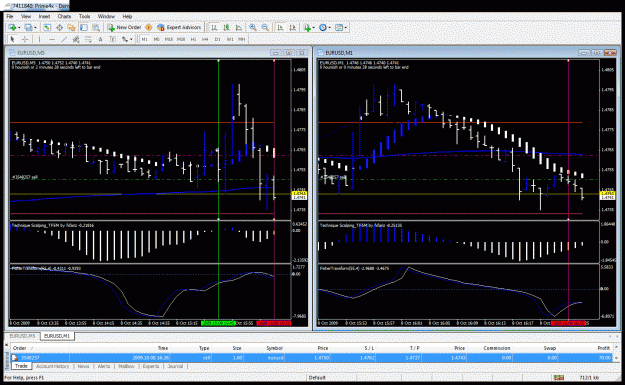Open the Tools menu
The height and width of the screenshot is (385, 625).
point(85,16)
